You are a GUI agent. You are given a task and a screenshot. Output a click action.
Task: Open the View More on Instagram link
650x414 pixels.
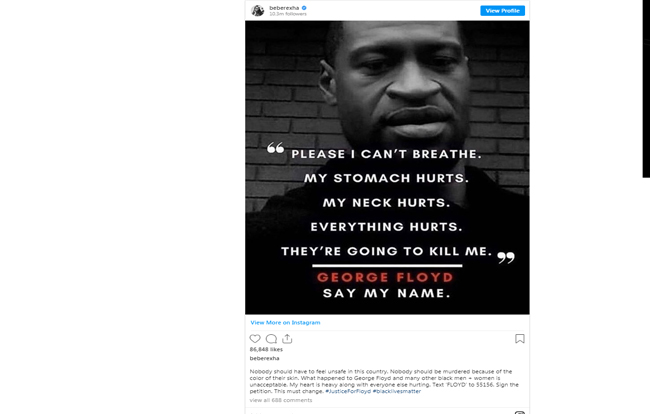[x=285, y=322]
